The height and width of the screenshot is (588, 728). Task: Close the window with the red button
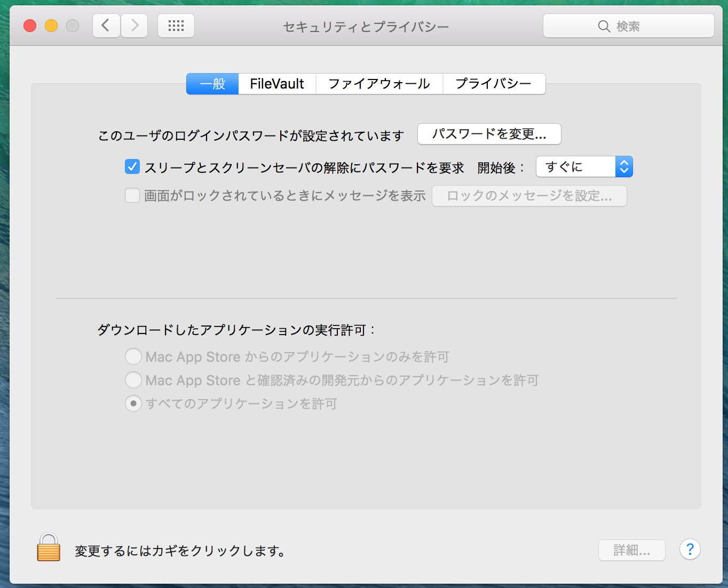coord(30,26)
